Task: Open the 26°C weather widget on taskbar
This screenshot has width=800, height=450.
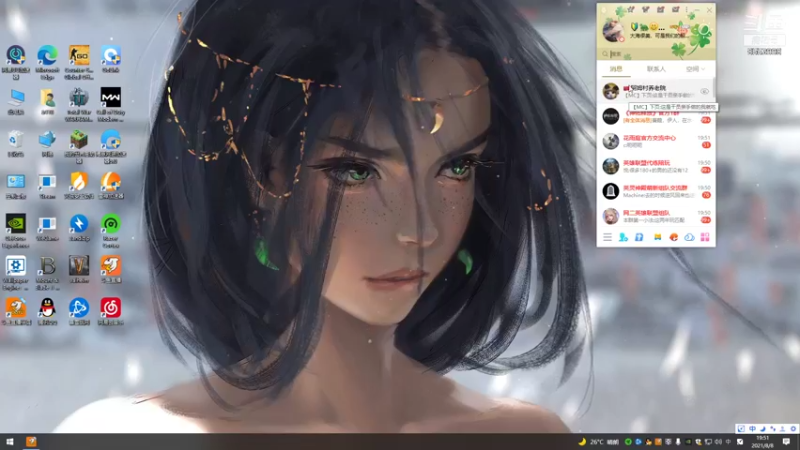Action: pyautogui.click(x=598, y=442)
